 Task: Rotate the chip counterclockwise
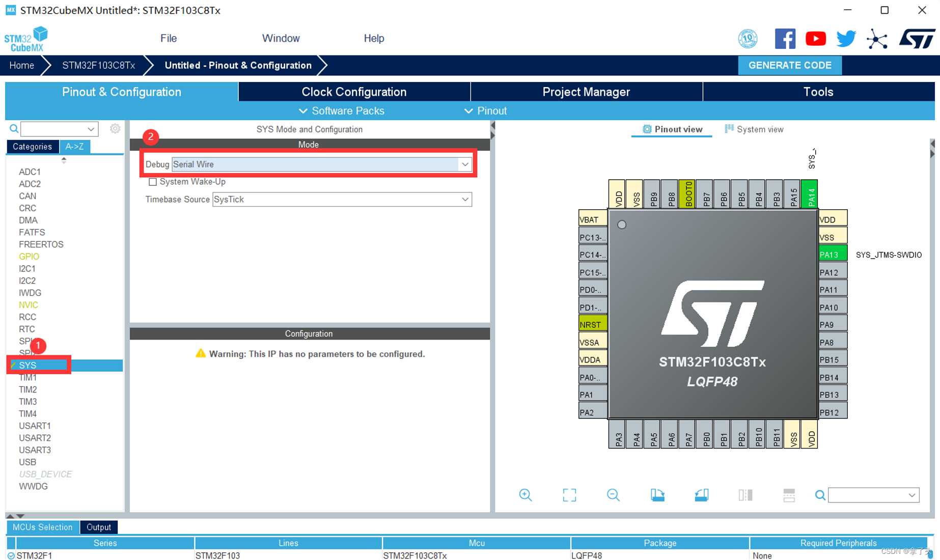pos(702,495)
